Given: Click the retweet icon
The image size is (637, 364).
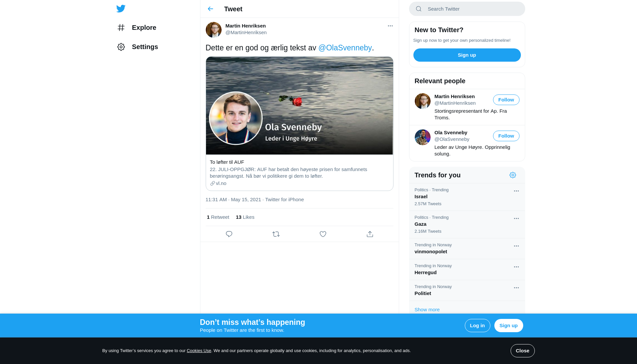Looking at the screenshot, I should (276, 234).
